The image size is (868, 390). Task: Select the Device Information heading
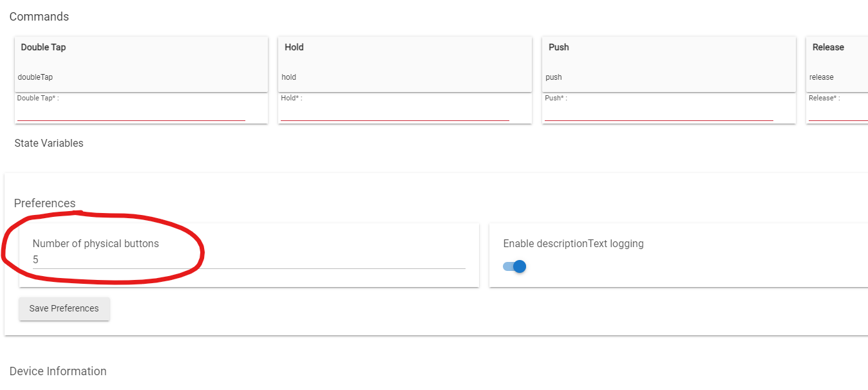click(58, 371)
